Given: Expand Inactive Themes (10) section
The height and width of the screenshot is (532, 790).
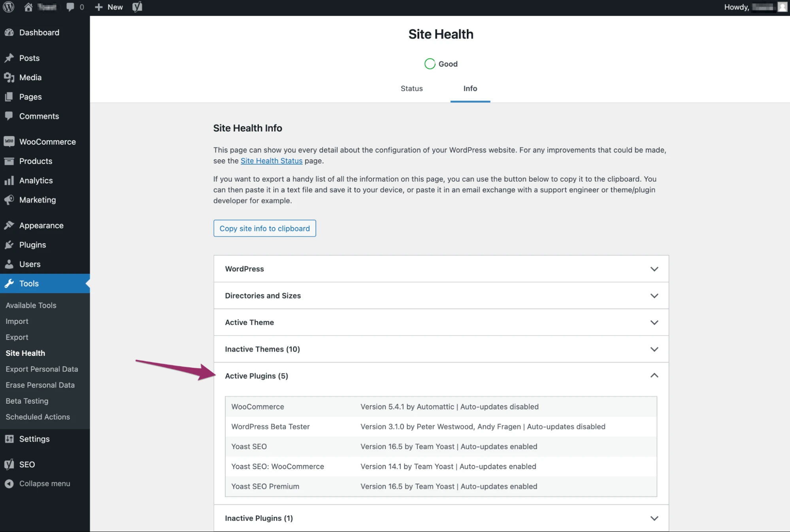Looking at the screenshot, I should [x=441, y=349].
